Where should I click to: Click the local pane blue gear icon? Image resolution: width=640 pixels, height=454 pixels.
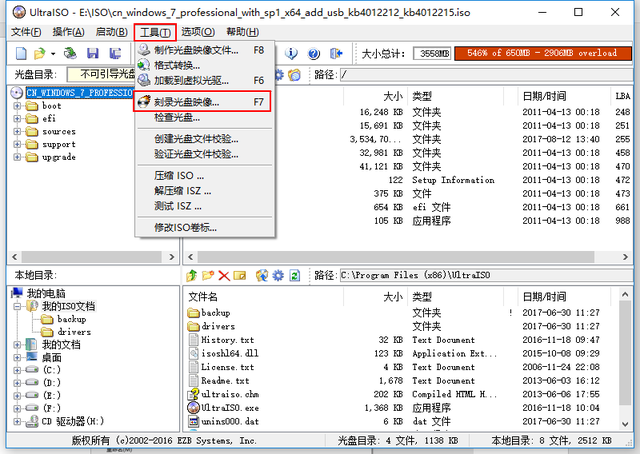point(278,276)
